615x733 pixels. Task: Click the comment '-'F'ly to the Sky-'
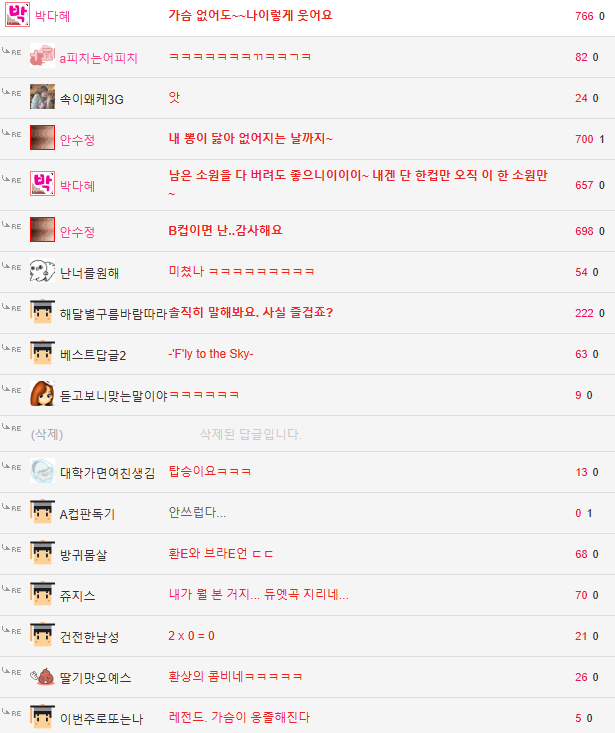(x=211, y=354)
